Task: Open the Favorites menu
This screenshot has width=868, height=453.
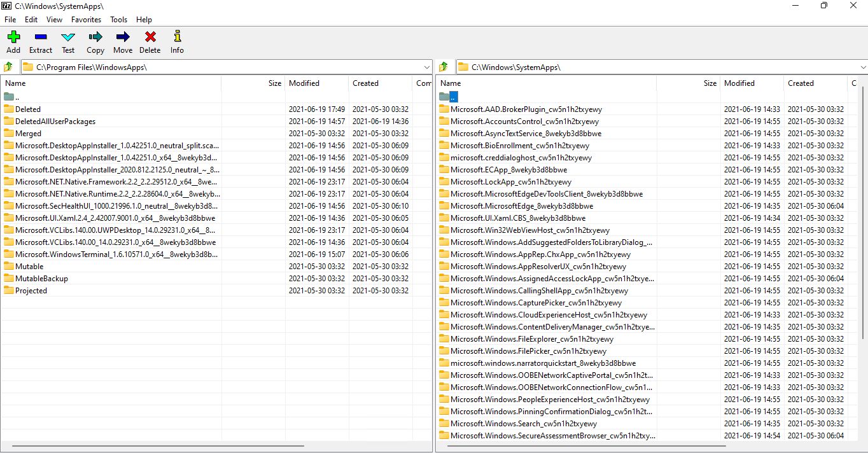Action: click(86, 20)
